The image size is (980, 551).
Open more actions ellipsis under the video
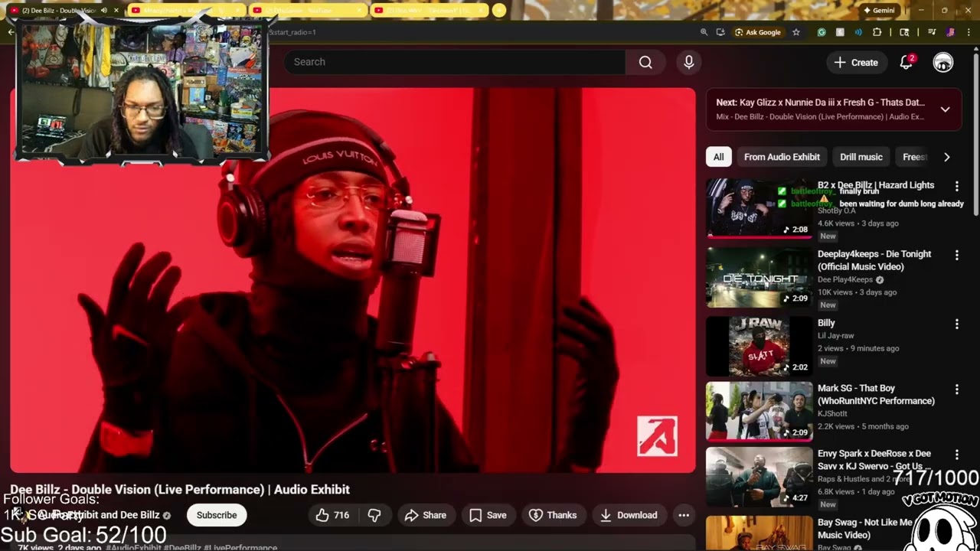pyautogui.click(x=684, y=515)
